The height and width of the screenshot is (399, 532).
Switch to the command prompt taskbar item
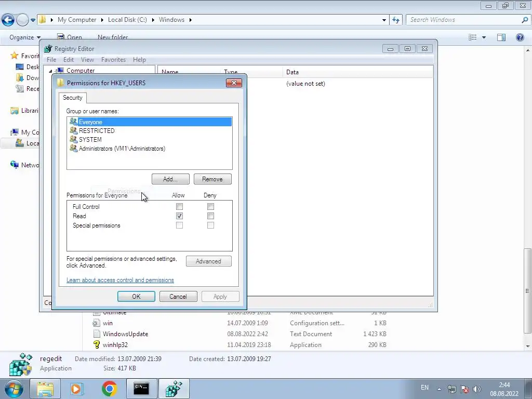point(141,389)
